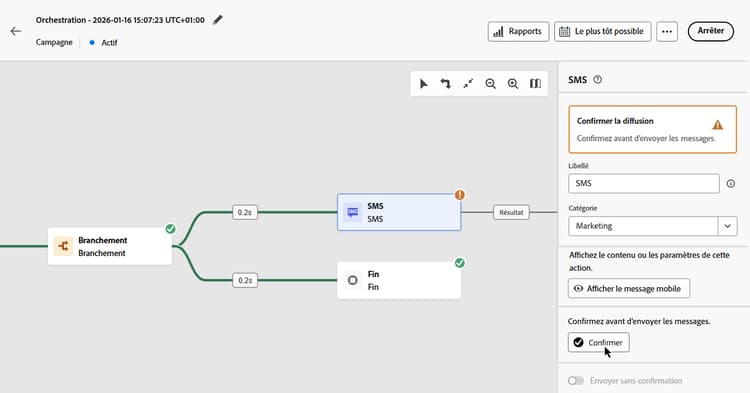Viewport: 750px width, 393px height.
Task: Click green check badge on Branchement node
Action: (170, 229)
